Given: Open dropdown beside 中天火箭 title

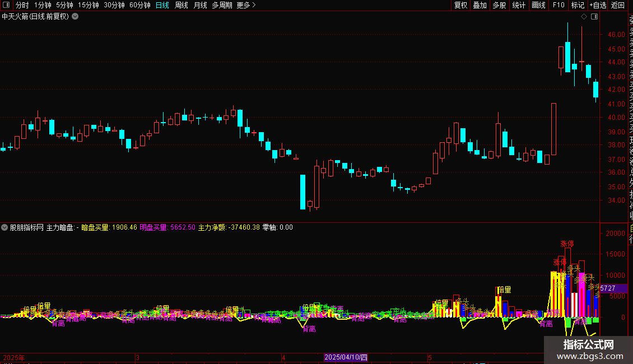Looking at the screenshot, I should 75,17.
